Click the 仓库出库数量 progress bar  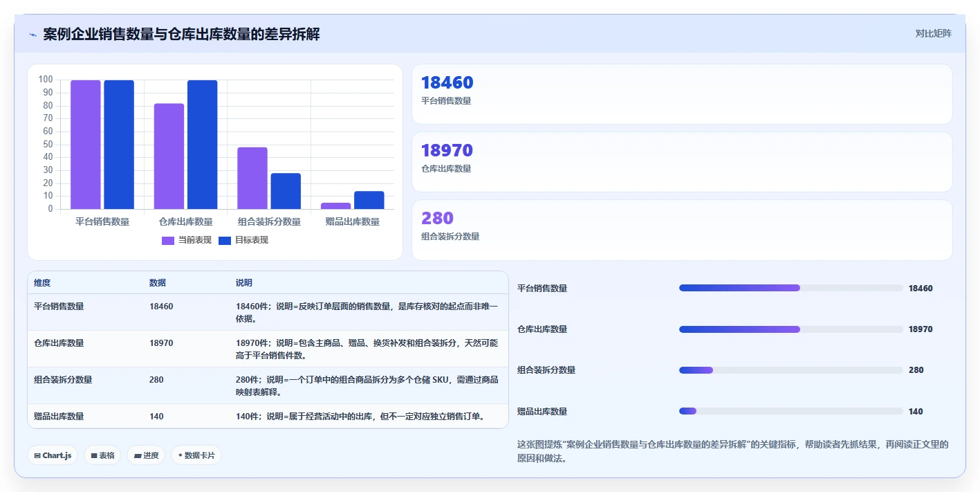pos(791,329)
